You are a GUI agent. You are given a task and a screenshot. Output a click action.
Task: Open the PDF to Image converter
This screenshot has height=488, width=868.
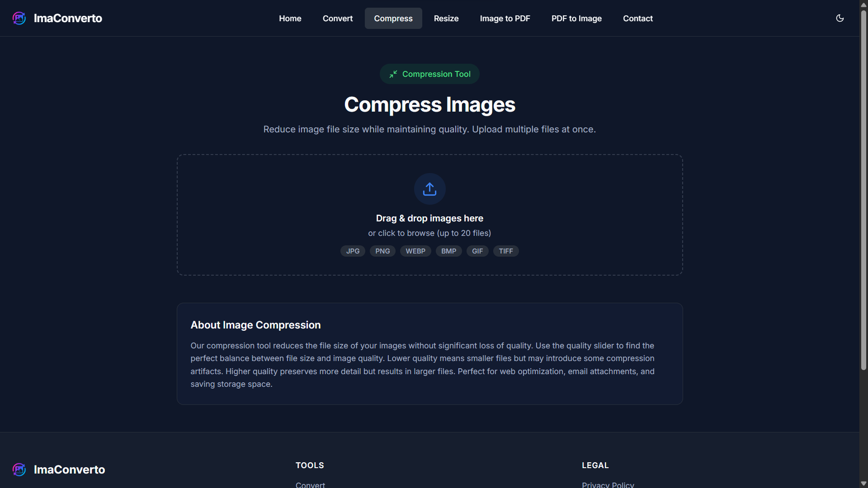click(576, 18)
